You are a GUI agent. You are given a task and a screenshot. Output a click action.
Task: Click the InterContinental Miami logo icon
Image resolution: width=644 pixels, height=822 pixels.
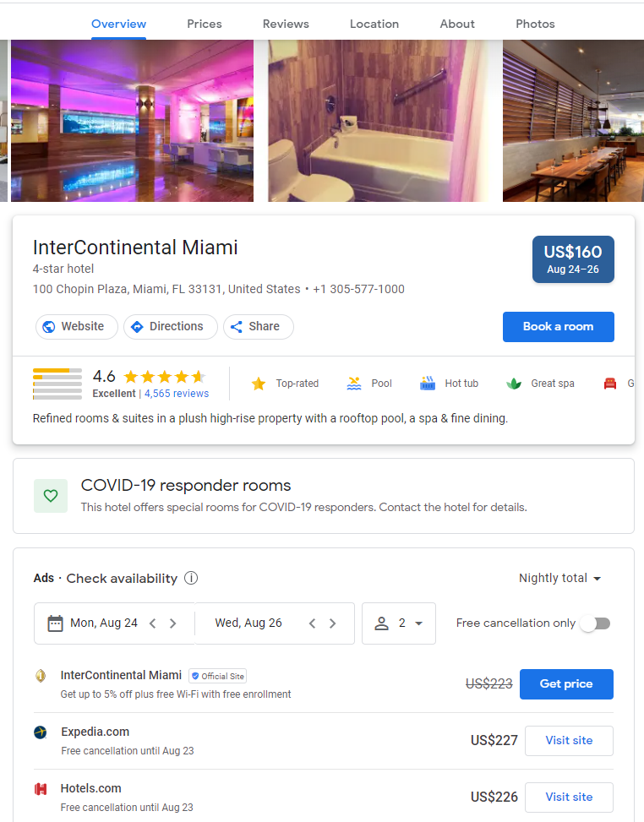41,676
